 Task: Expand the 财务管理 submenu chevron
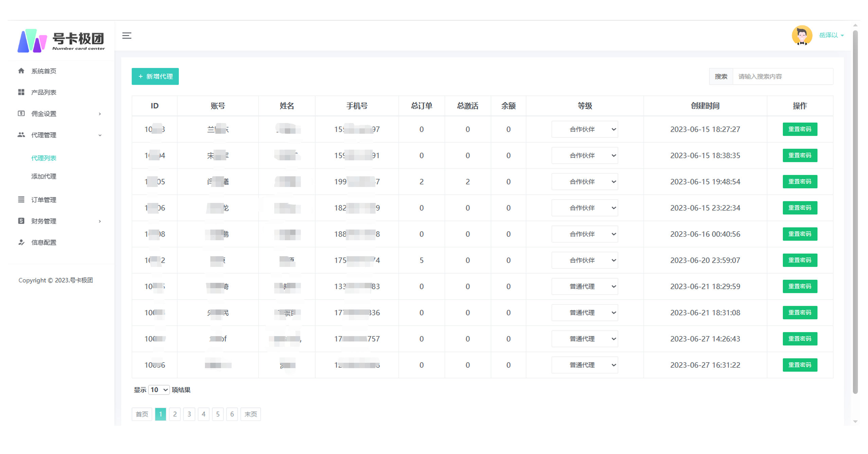click(x=100, y=221)
